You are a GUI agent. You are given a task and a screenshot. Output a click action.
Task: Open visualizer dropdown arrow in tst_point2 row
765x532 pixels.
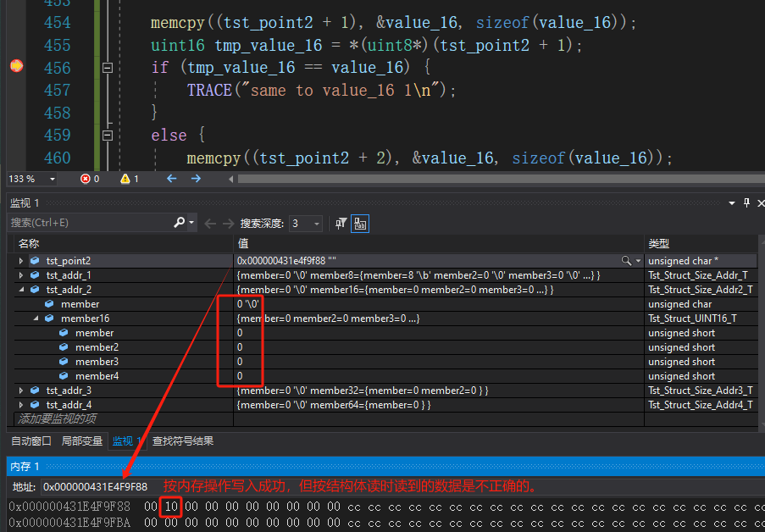[638, 261]
